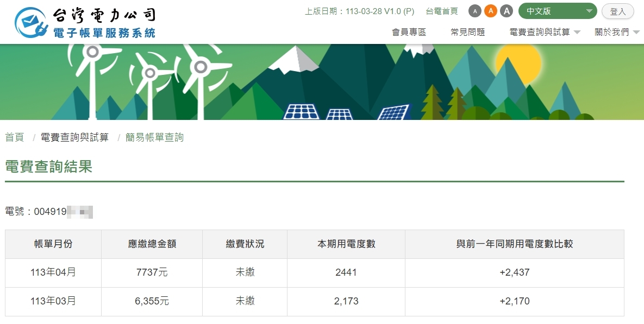
Task: Click 未繳 status in the 113年04月 row
Action: pyautogui.click(x=245, y=272)
